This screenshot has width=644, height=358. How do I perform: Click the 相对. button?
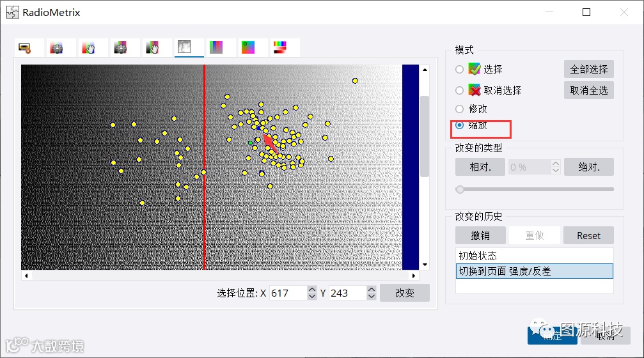pos(480,167)
